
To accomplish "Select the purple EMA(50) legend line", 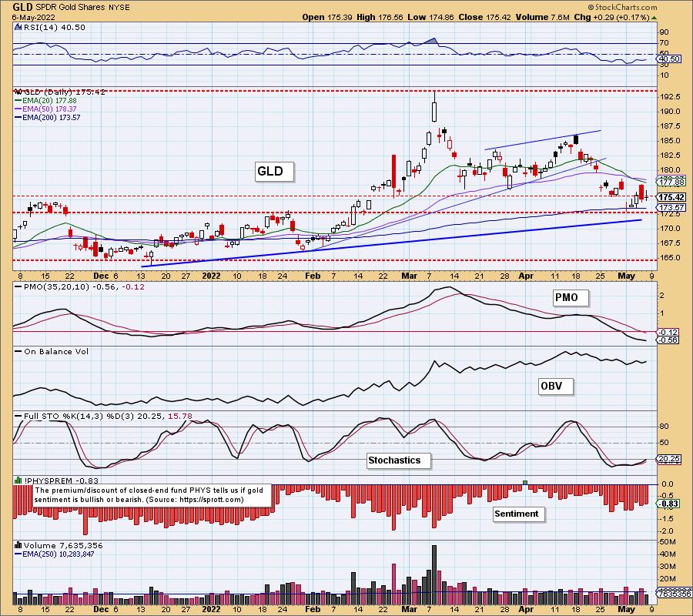I will pyautogui.click(x=18, y=109).
